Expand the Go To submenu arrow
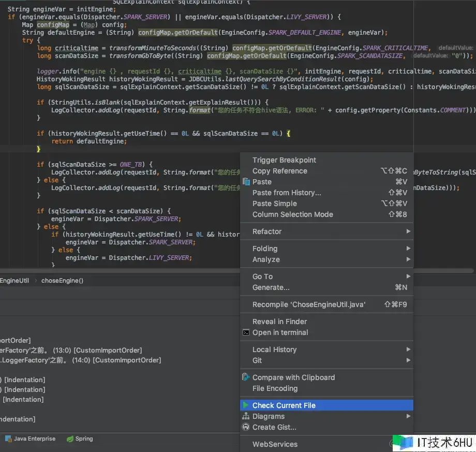 pyautogui.click(x=408, y=276)
